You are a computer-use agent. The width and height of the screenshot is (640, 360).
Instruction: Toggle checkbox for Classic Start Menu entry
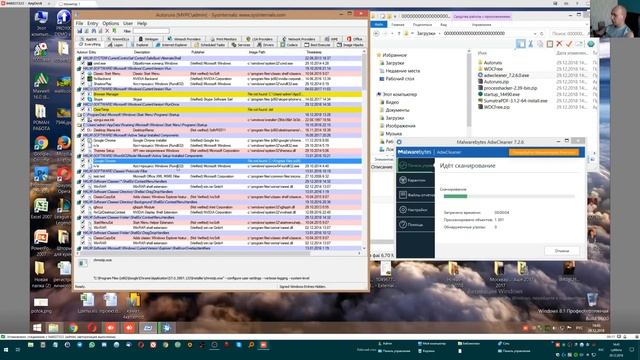pyautogui.click(x=83, y=73)
